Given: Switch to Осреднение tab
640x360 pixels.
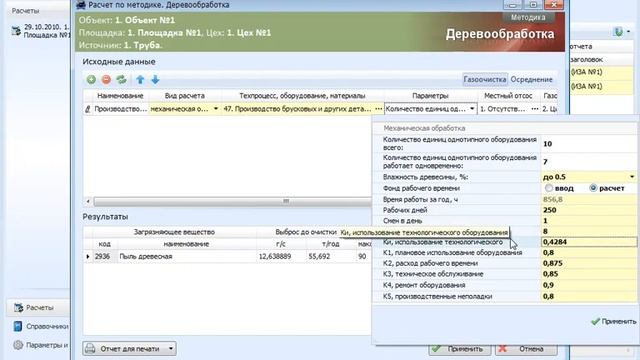Looking at the screenshot, I should click(531, 80).
